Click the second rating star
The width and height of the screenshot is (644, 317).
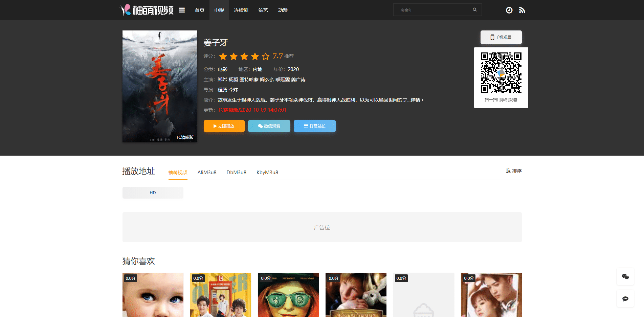click(234, 56)
